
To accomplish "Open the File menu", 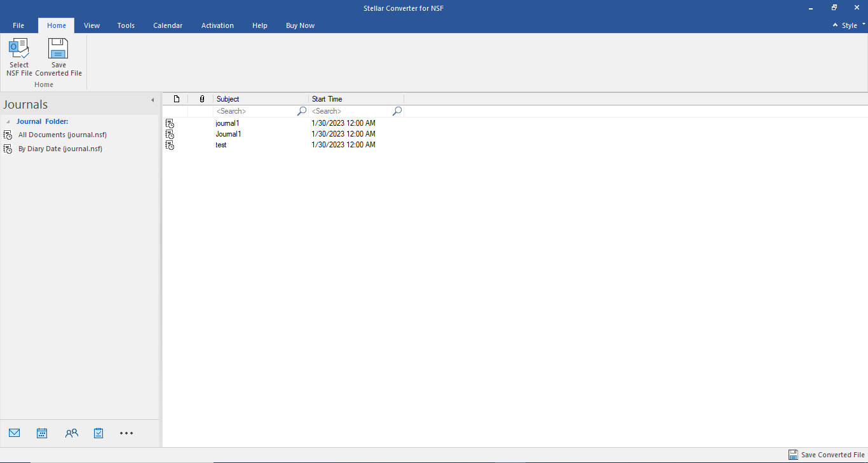I will click(x=18, y=25).
